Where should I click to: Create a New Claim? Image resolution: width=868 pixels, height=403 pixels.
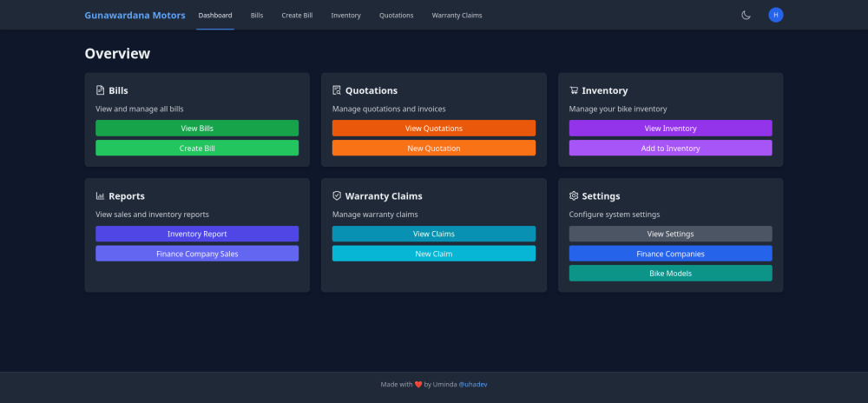434,254
